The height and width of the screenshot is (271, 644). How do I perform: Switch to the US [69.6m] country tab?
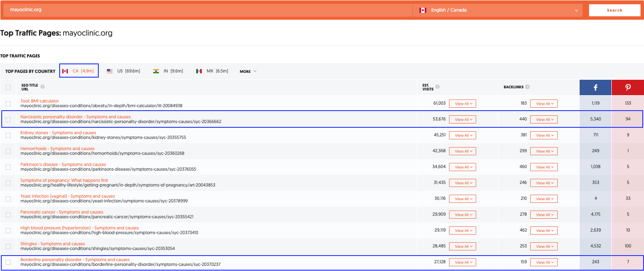coord(124,71)
